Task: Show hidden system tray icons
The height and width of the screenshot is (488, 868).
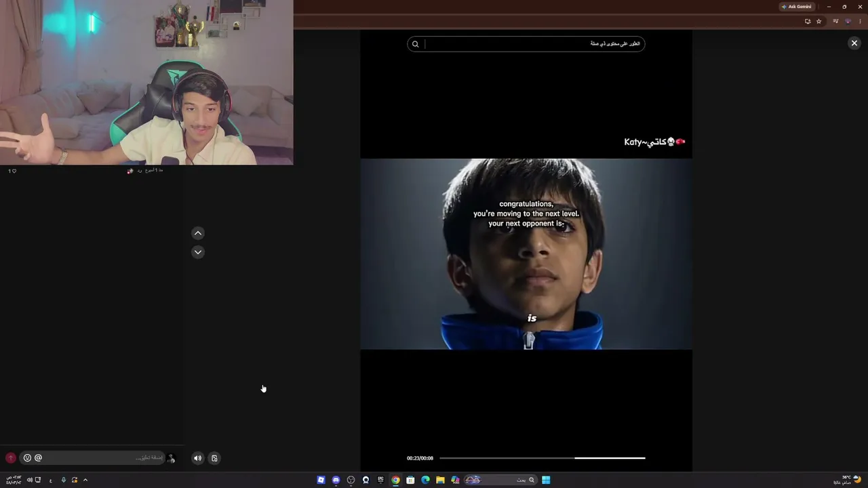Action: pyautogui.click(x=85, y=480)
